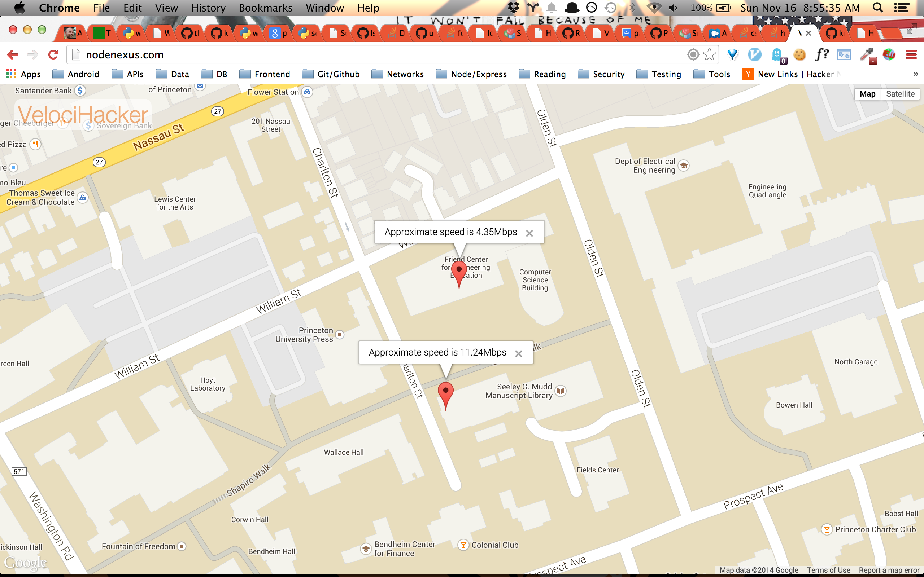Image resolution: width=924 pixels, height=577 pixels.
Task: Click the eyedropper color picker extension
Action: pos(867,55)
